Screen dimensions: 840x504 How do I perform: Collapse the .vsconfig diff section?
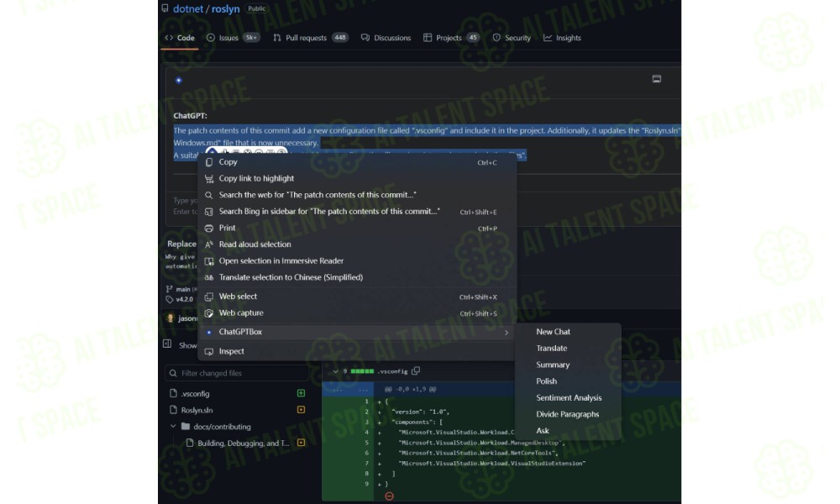click(335, 371)
